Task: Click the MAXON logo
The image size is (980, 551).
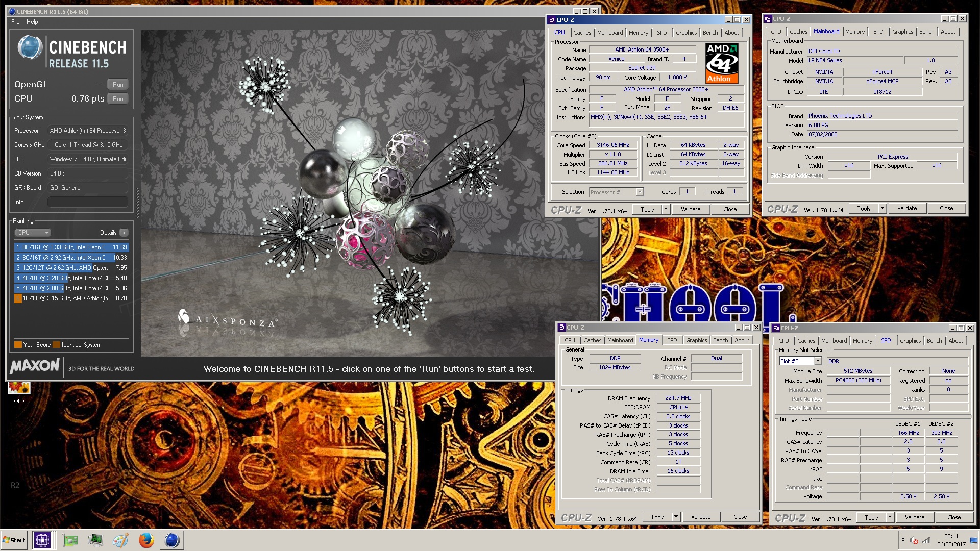Action: click(x=35, y=366)
